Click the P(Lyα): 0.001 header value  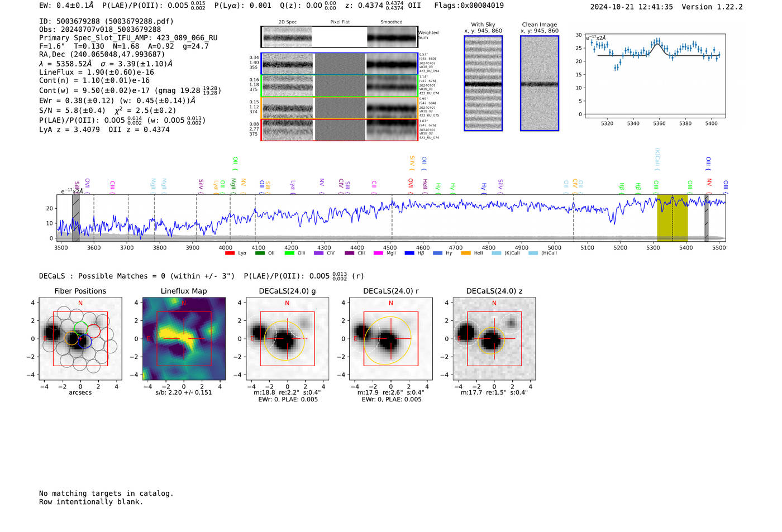[x=242, y=5]
